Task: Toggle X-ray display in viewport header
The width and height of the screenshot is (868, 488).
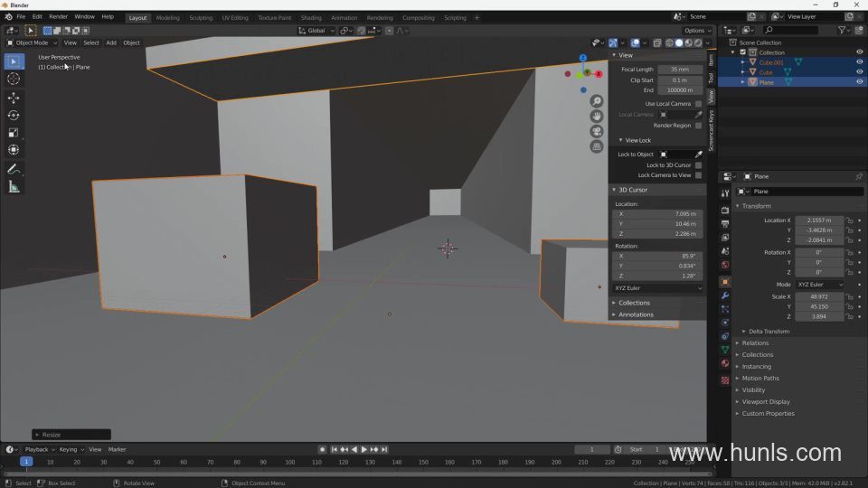Action: click(657, 42)
